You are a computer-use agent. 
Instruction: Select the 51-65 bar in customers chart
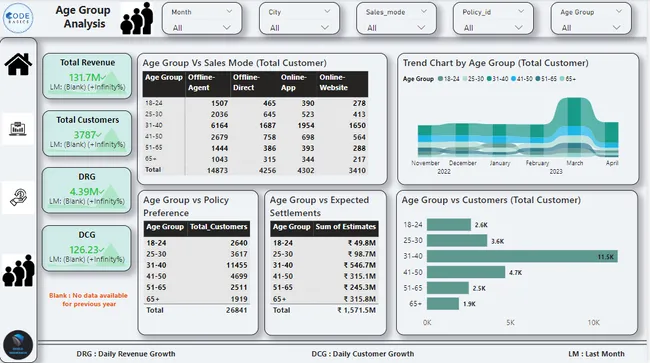(448, 288)
